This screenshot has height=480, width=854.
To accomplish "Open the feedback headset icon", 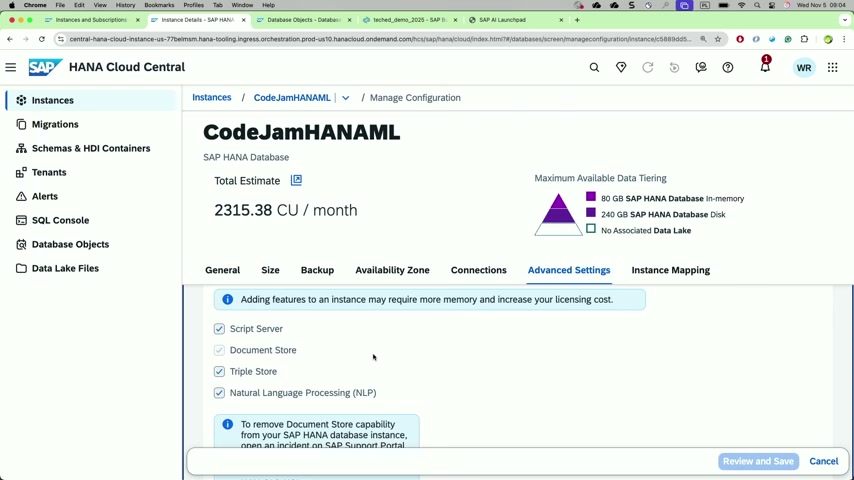I will click(x=701, y=68).
